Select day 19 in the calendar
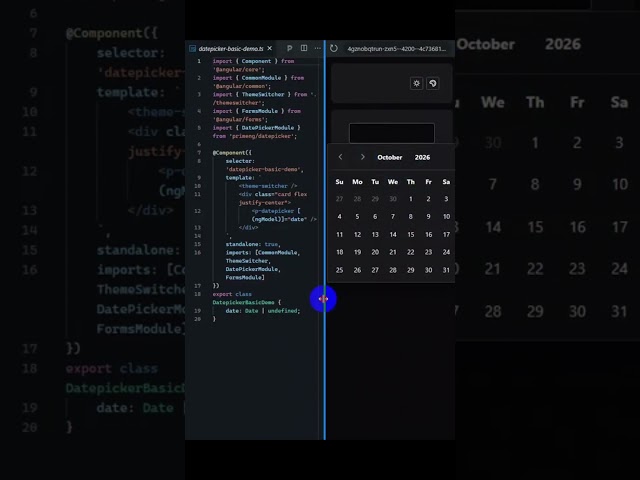 [357, 252]
